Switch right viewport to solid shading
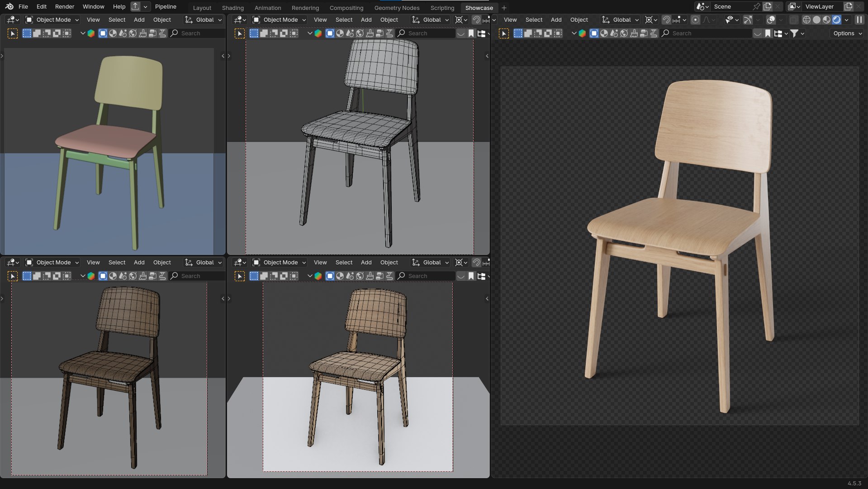 tap(816, 20)
